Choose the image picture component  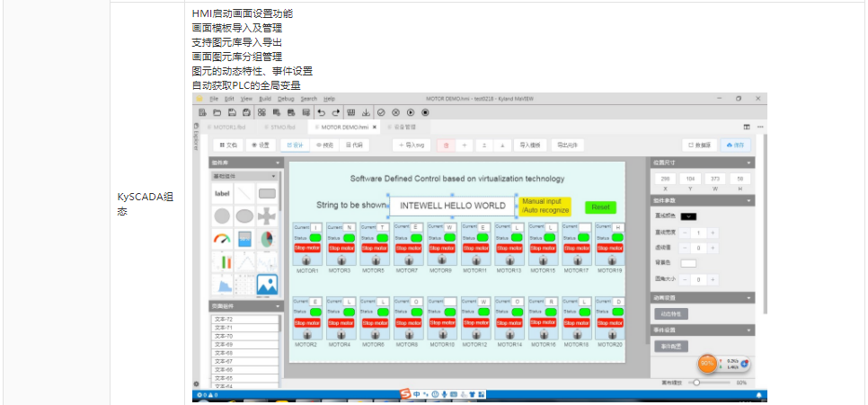coord(267,285)
